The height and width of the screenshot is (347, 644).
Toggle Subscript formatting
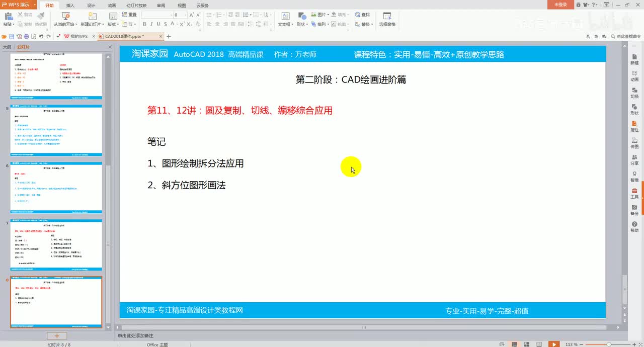click(x=190, y=24)
